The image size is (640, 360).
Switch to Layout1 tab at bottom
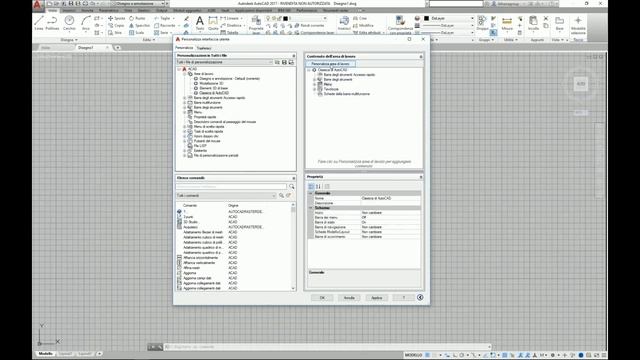click(x=66, y=354)
